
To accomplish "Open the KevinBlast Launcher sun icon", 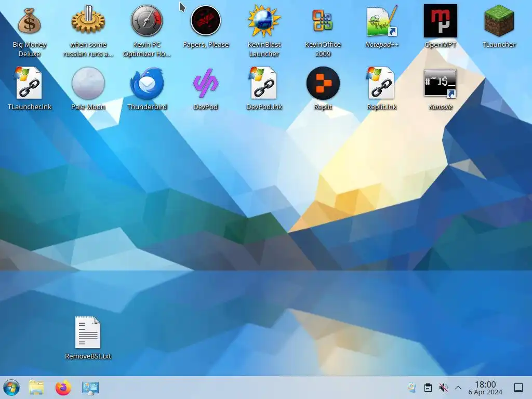I will [x=264, y=21].
